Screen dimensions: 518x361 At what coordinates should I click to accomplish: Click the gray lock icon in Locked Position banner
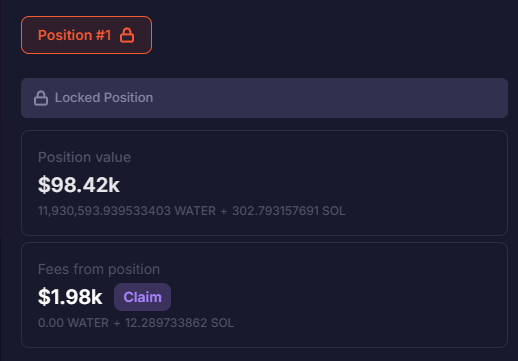pos(41,98)
